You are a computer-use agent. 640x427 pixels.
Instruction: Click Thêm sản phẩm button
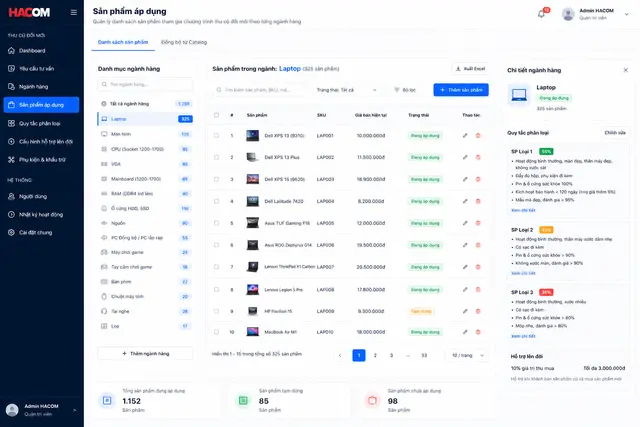[461, 90]
